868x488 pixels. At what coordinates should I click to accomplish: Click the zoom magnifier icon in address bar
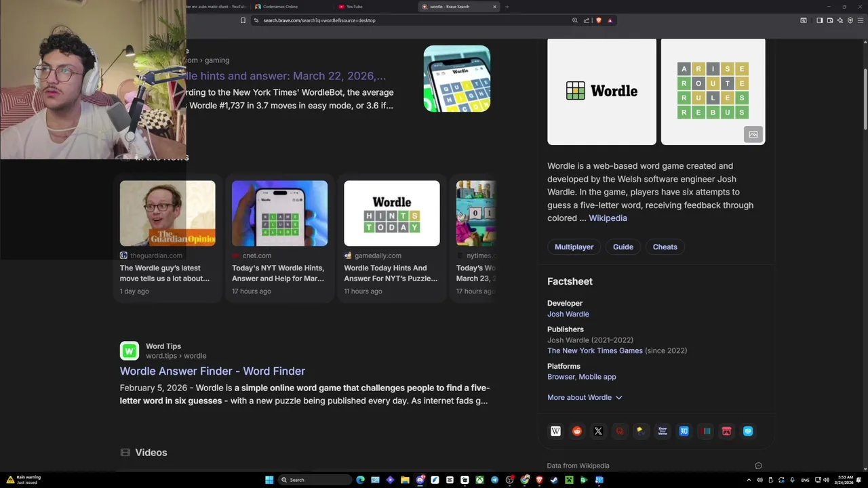coord(575,20)
